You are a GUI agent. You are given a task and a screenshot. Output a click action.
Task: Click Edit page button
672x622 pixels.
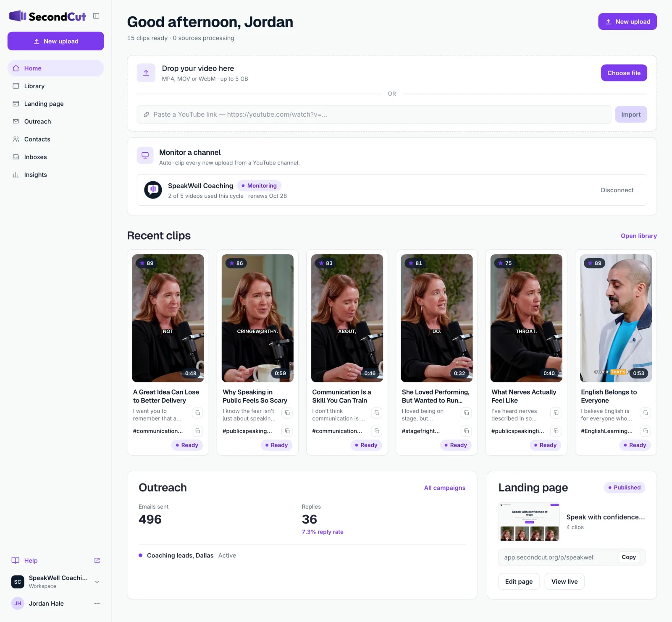[519, 582]
